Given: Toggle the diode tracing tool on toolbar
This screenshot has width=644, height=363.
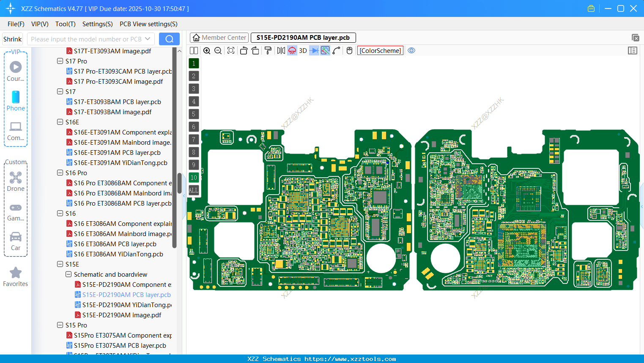Looking at the screenshot, I should click(313, 50).
